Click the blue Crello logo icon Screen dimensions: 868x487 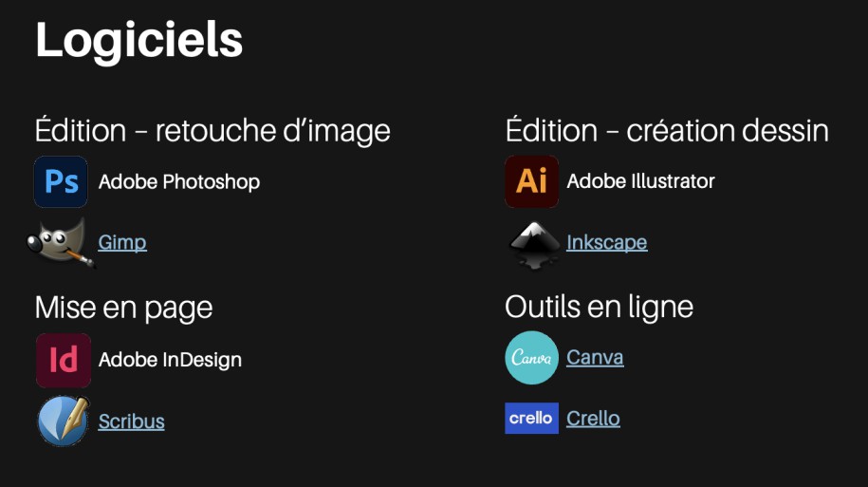coord(531,419)
